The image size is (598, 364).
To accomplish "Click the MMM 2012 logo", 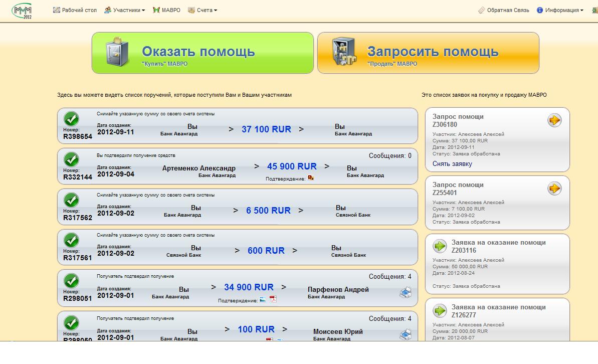I will [22, 11].
